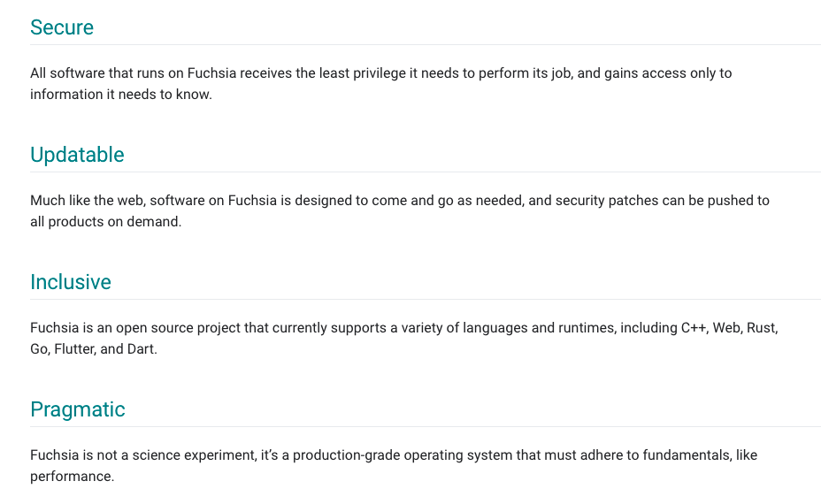Click the paragraph about security patches on demand
The image size is (821, 504).
tap(400, 211)
